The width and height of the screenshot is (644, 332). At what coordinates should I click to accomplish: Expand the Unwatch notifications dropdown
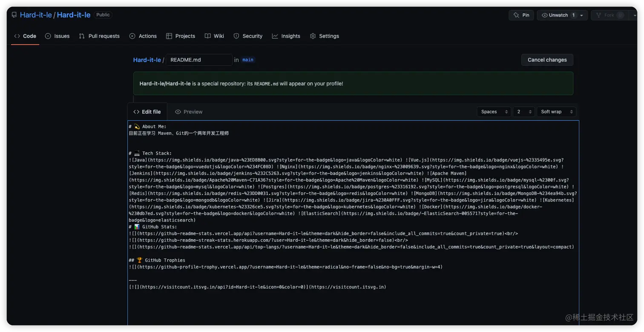click(581, 15)
